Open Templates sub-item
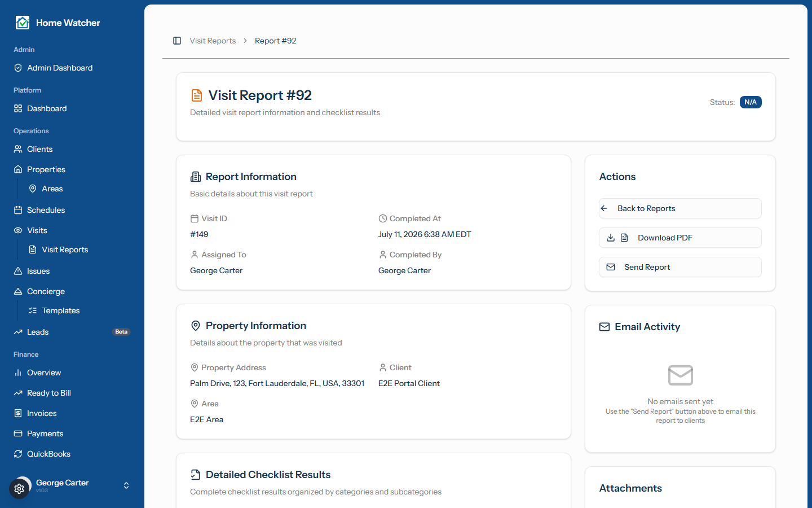Viewport: 812px width, 508px height. (x=79, y=310)
